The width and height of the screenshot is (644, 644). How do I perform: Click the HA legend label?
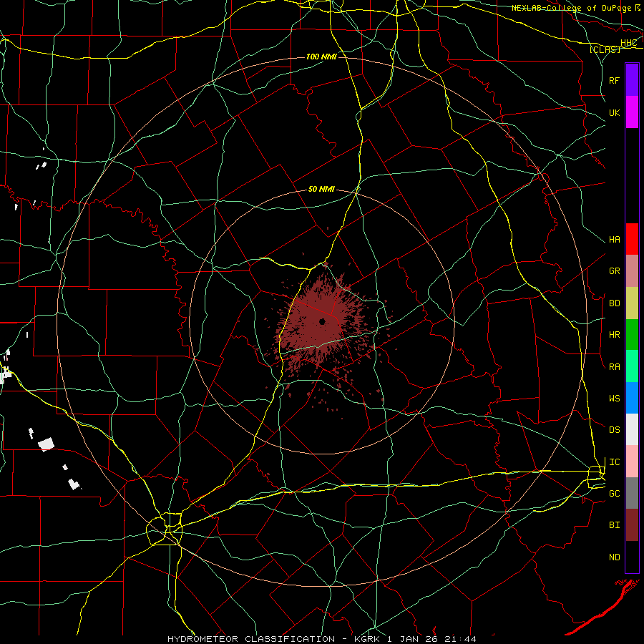614,240
